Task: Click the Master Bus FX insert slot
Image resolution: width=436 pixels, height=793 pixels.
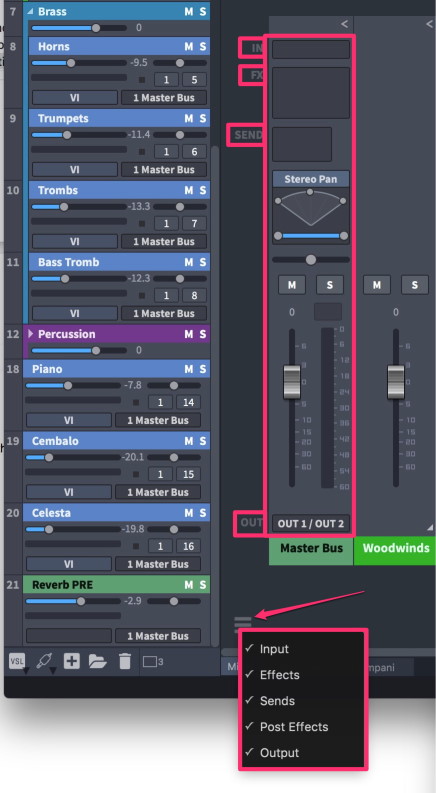Action: pyautogui.click(x=311, y=93)
